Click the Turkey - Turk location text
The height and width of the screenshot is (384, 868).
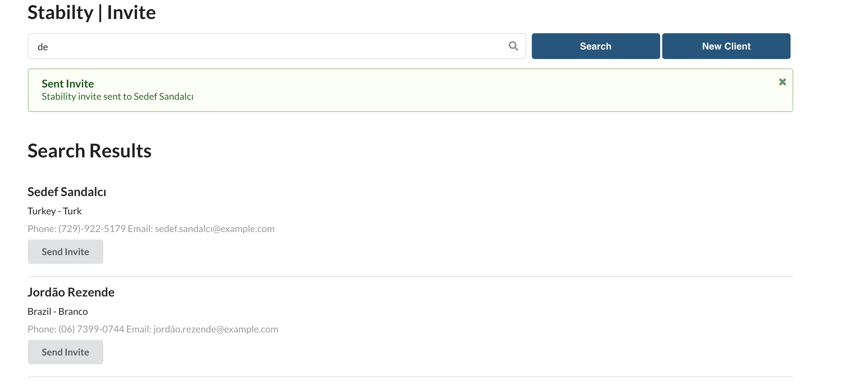click(x=54, y=211)
